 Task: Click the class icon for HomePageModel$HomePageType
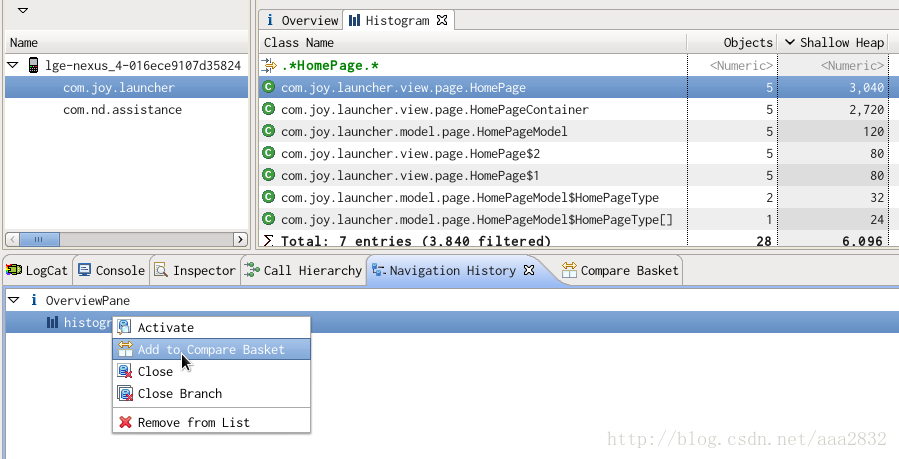click(268, 197)
